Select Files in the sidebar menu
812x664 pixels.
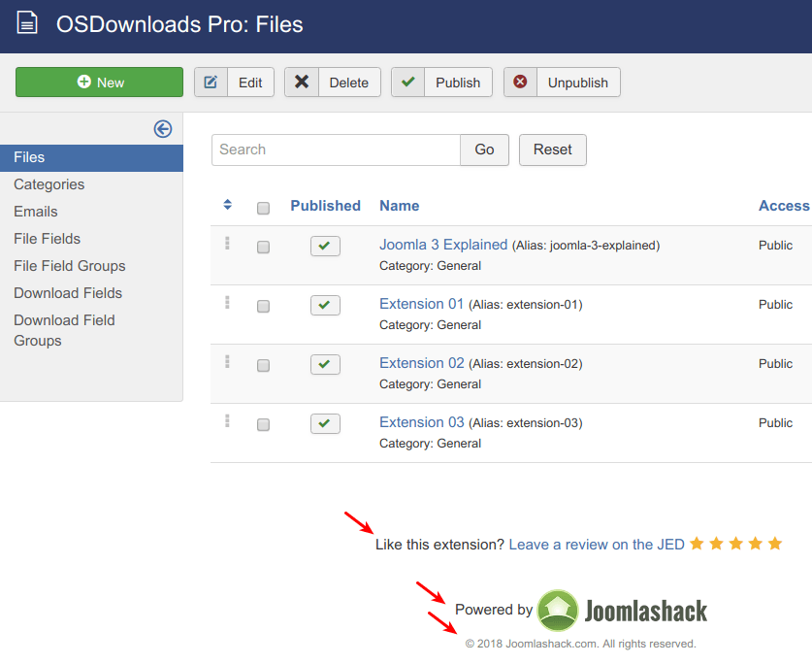(91, 157)
